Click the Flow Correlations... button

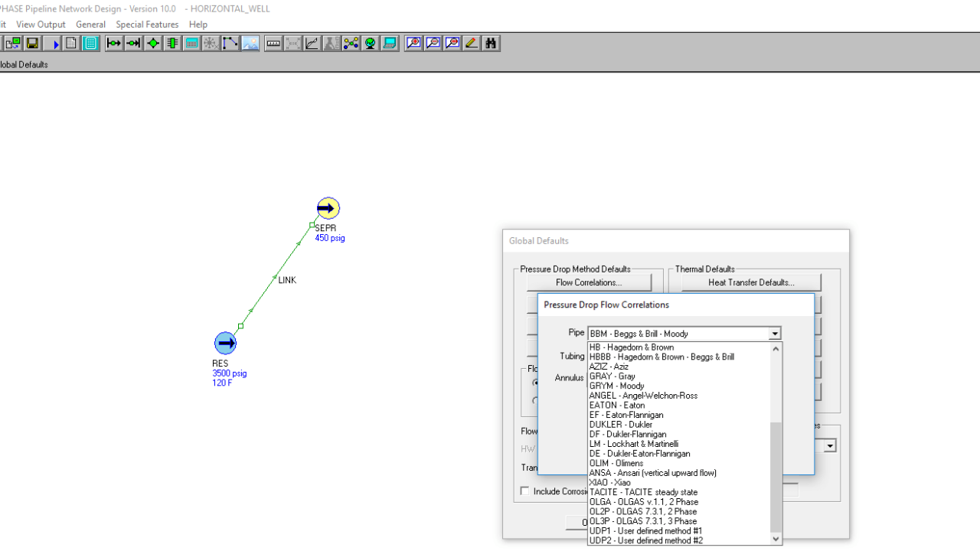(x=589, y=282)
